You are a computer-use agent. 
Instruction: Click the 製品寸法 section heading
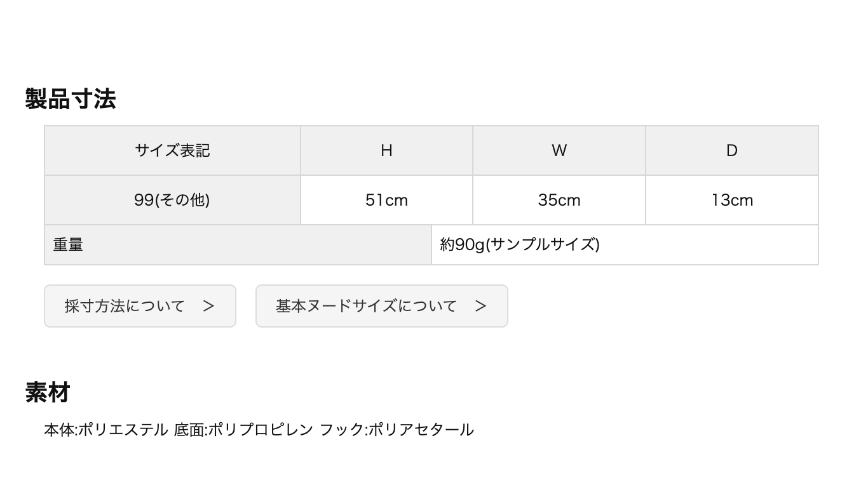pos(71,99)
